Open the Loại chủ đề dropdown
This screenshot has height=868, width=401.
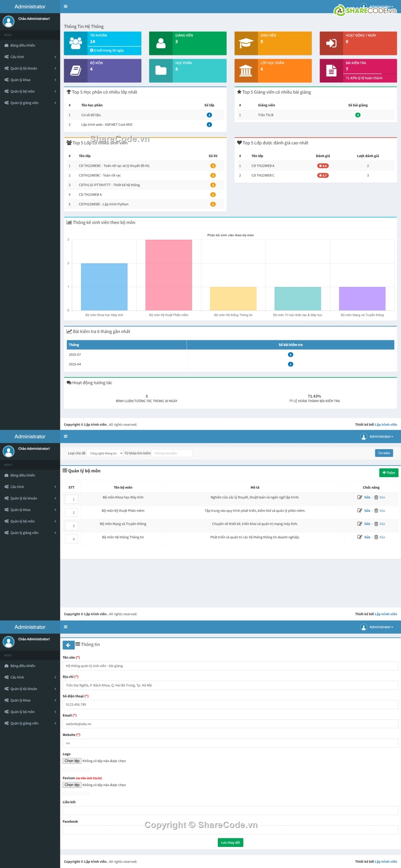coord(106,453)
